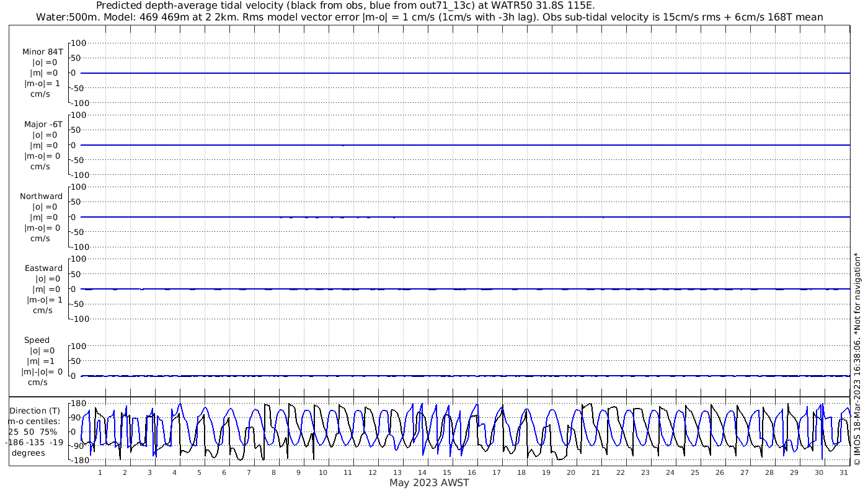The width and height of the screenshot is (868, 496).
Task: Click the Speed panel label
Action: [x=37, y=340]
